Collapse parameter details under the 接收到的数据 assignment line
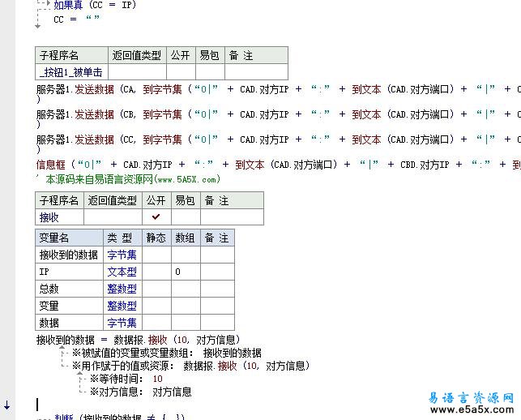The height and width of the screenshot is (420, 521). coord(62,348)
